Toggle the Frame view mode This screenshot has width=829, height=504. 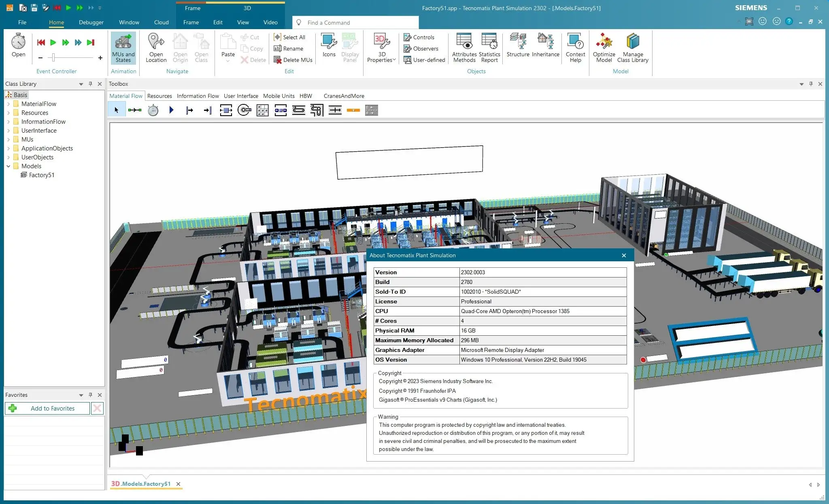(x=193, y=8)
